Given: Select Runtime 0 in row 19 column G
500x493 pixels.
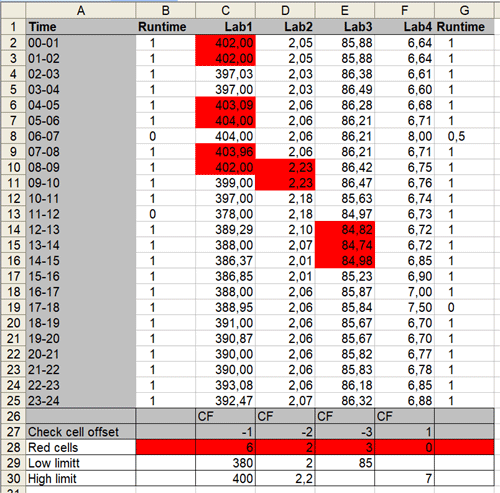Looking at the screenshot, I should pyautogui.click(x=464, y=307).
